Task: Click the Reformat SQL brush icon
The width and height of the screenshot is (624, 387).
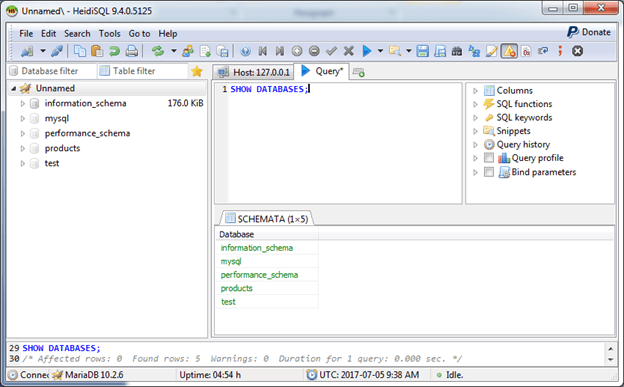Action: pos(491,51)
